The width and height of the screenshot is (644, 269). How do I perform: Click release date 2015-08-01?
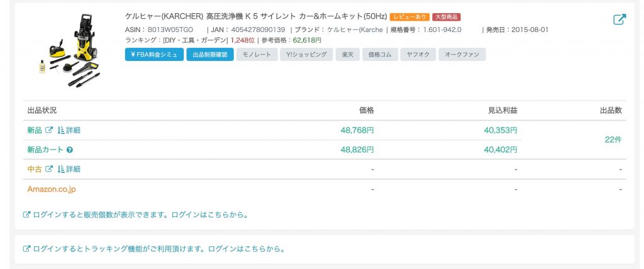point(530,30)
